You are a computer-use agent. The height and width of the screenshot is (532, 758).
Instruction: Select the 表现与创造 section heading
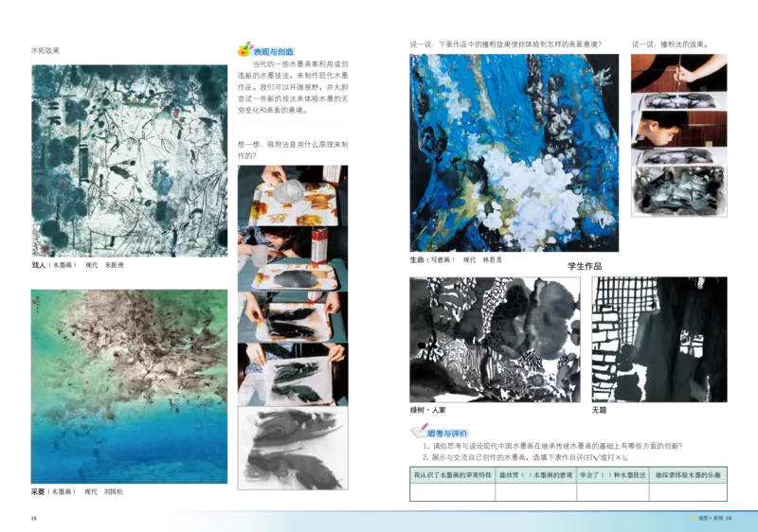(x=274, y=52)
